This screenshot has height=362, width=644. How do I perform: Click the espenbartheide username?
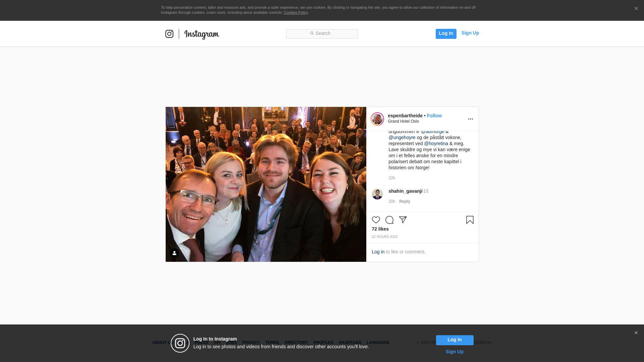pyautogui.click(x=405, y=116)
